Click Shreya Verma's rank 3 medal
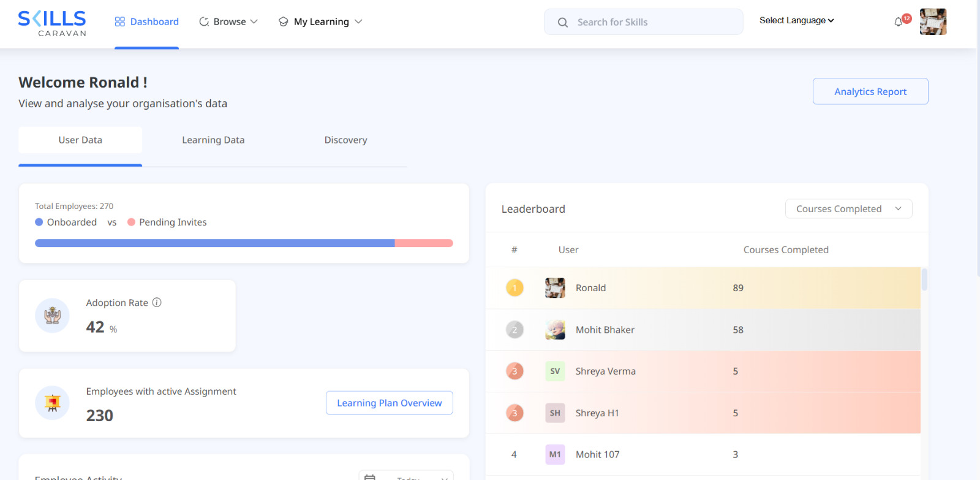Viewport: 980px width, 480px height. coord(514,371)
